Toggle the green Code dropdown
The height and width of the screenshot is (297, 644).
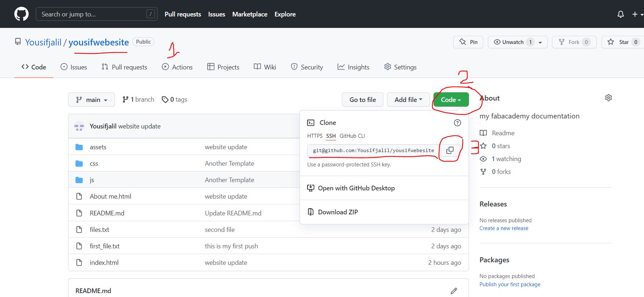451,99
